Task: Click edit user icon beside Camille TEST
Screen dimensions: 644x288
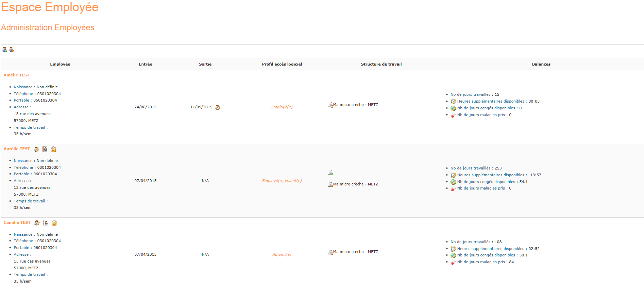Action: coord(37,223)
